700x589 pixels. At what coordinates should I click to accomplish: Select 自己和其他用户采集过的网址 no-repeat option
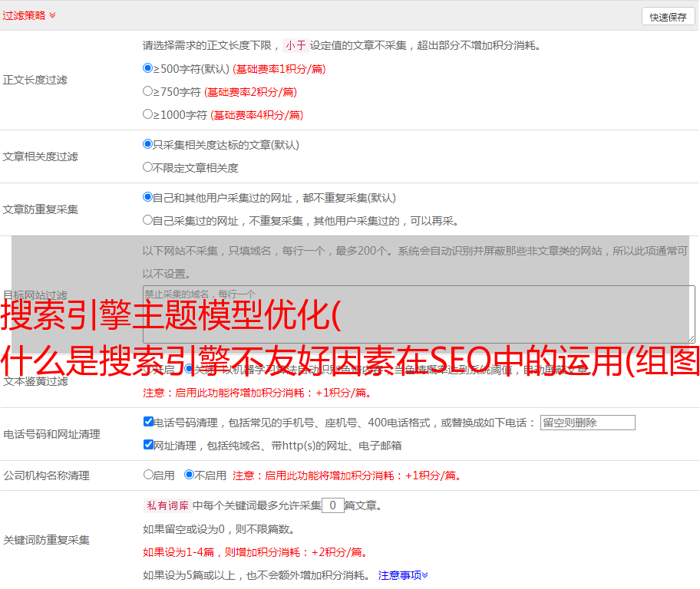(x=148, y=197)
